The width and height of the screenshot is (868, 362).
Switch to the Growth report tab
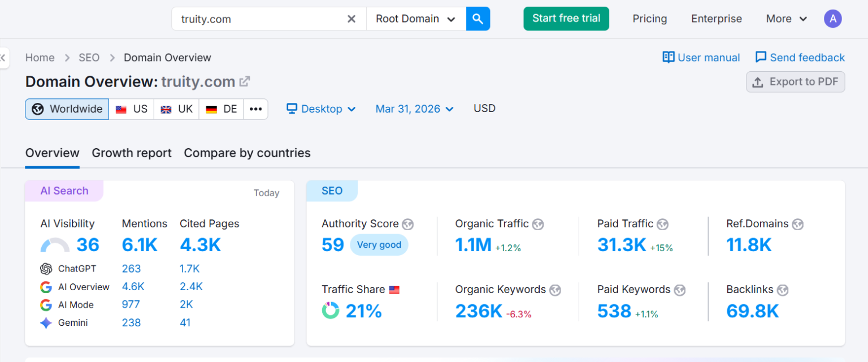132,153
